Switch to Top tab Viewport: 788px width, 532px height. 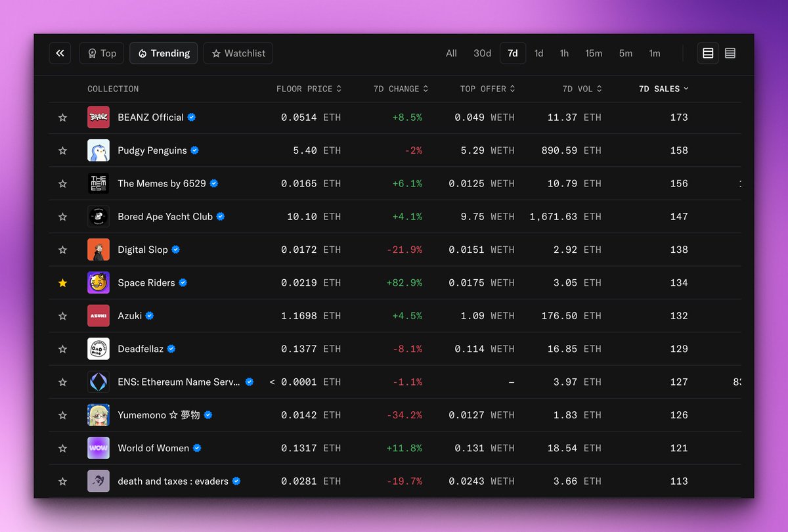pos(102,53)
